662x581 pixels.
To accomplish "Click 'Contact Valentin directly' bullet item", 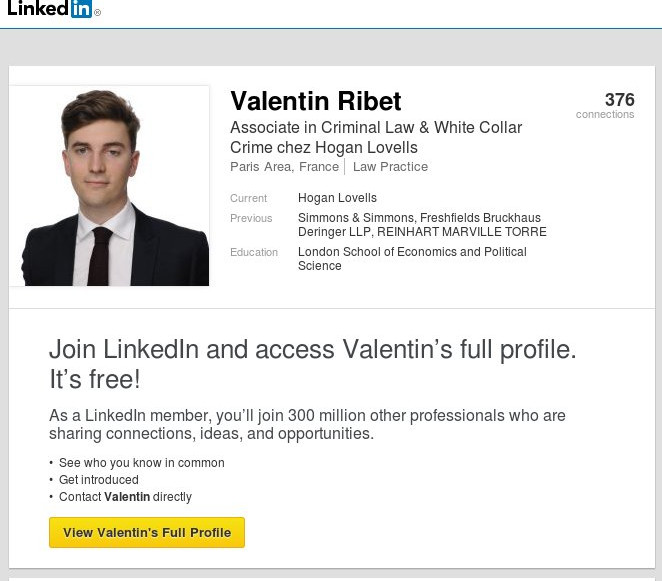I will 125,497.
